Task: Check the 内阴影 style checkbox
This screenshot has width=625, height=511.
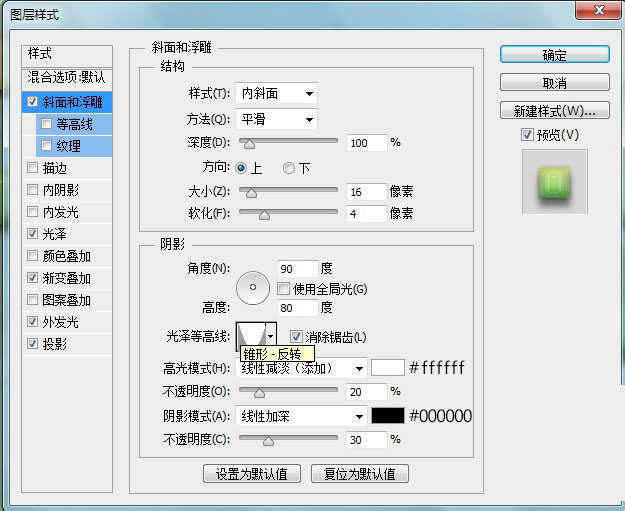Action: [x=32, y=189]
